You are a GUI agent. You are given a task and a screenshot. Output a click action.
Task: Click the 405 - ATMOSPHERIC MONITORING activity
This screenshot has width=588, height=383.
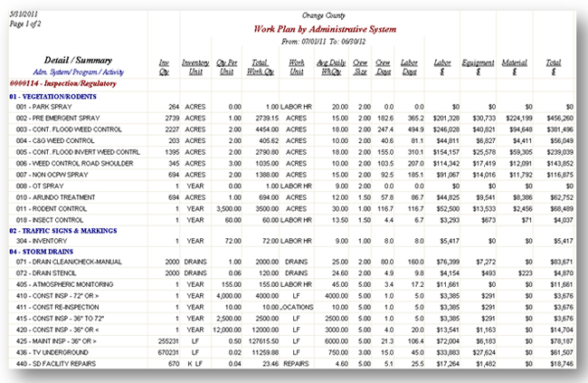coord(77,284)
